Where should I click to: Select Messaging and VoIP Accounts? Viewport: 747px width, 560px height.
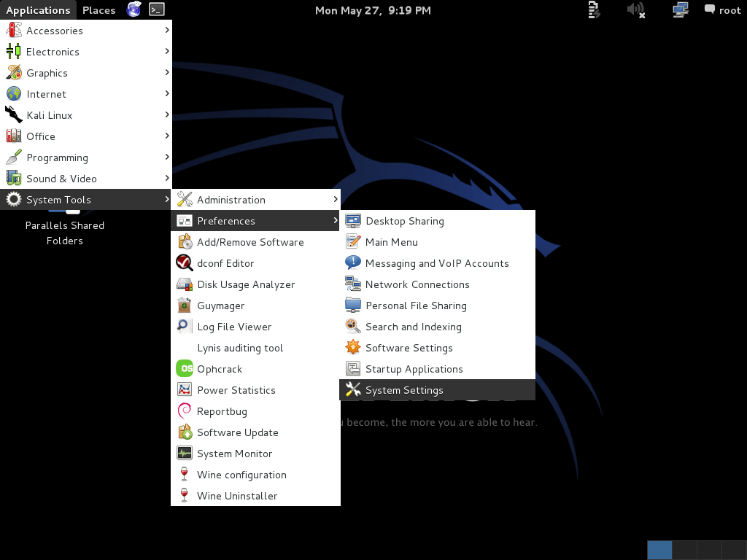(x=438, y=263)
